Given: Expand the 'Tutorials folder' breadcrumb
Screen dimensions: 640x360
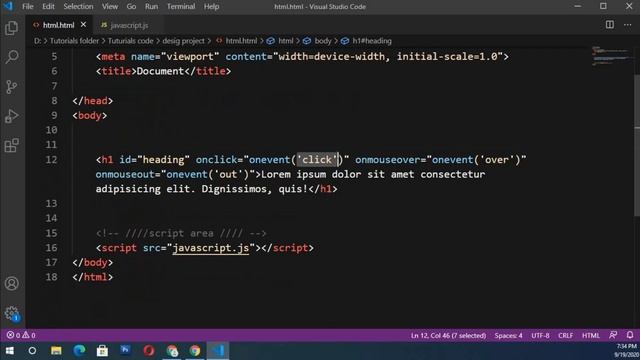Looking at the screenshot, I should pos(74,41).
